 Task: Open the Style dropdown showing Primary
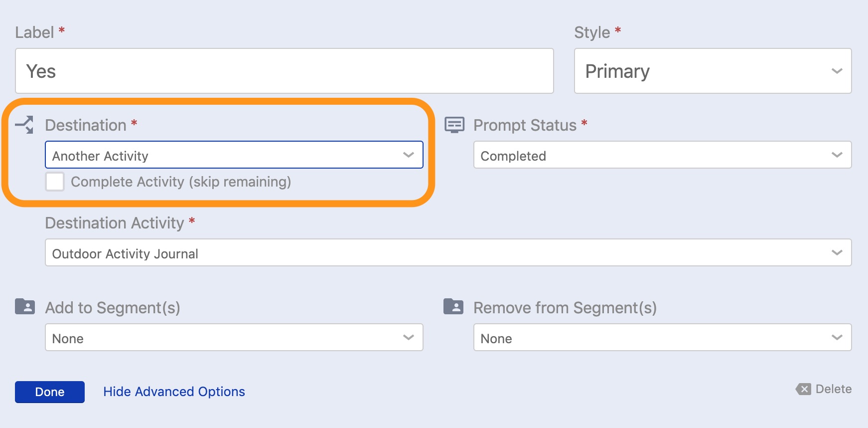pos(712,71)
